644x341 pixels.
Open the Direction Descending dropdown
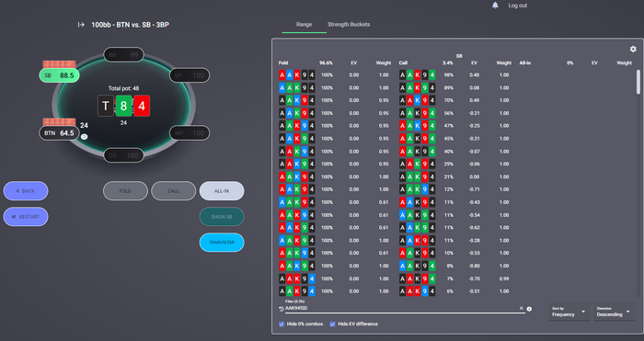coord(614,312)
